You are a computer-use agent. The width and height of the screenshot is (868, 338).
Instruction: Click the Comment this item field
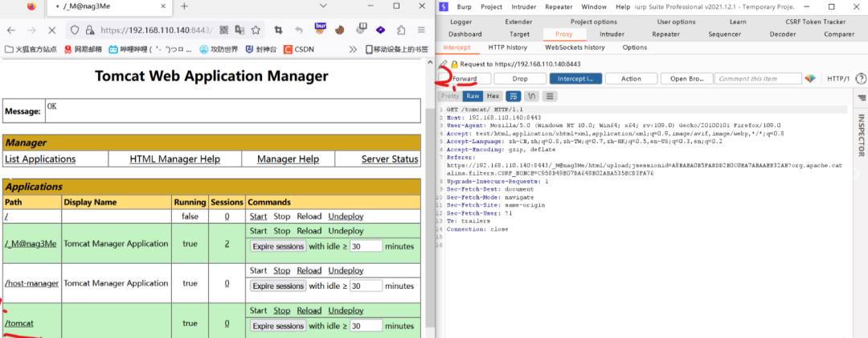coord(759,79)
